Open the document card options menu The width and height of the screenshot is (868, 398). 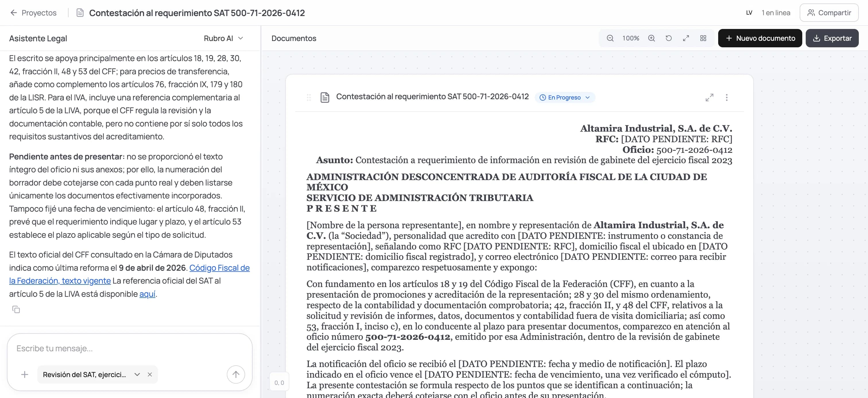pos(726,98)
